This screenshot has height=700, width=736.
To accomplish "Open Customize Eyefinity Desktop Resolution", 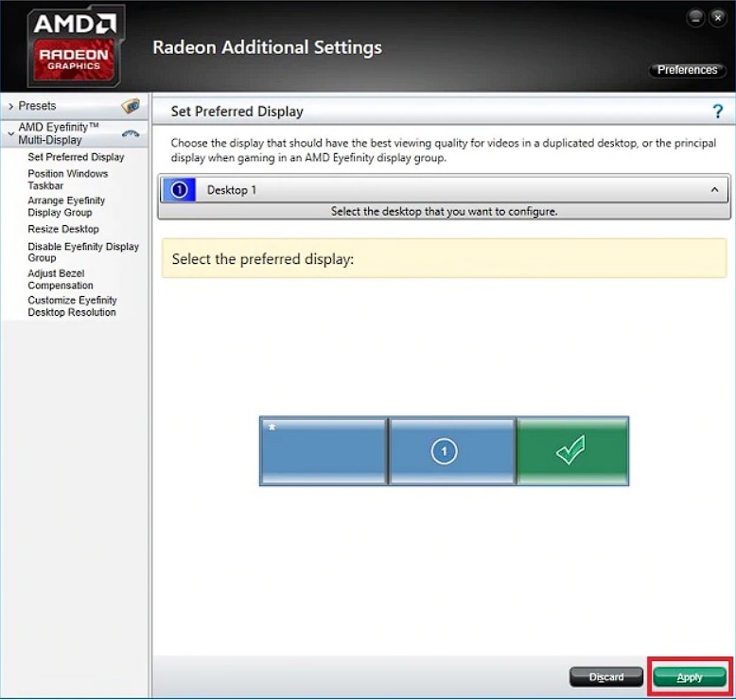I will 72,306.
